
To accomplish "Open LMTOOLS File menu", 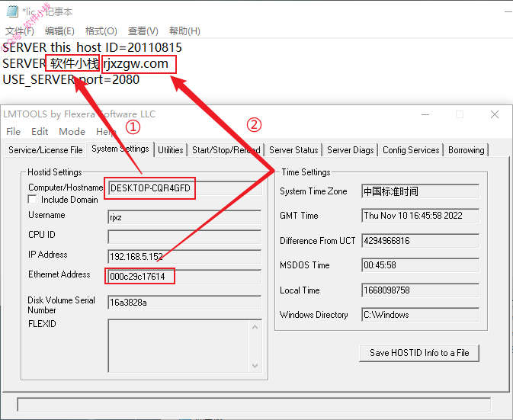I will [14, 132].
